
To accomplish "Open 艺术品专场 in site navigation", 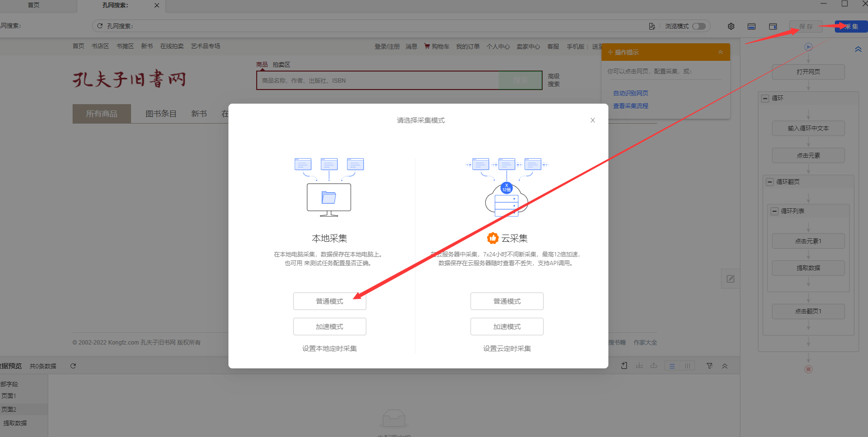I will pos(205,46).
